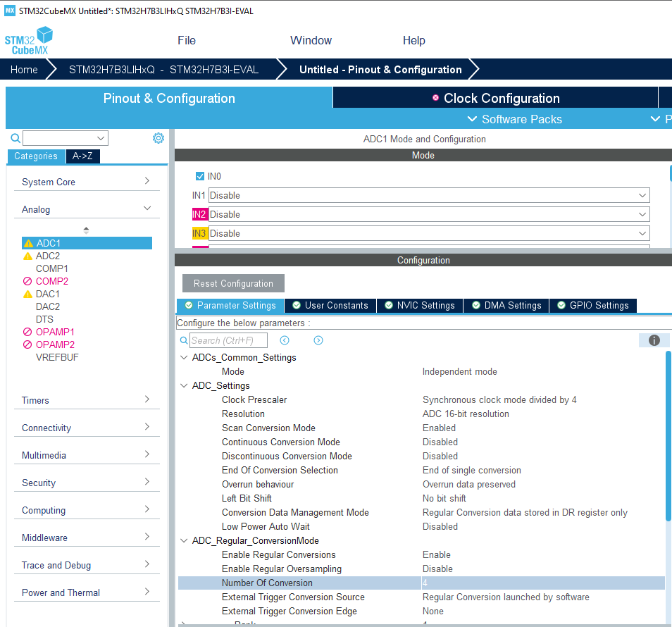The image size is (672, 627).
Task: Click the disabled icon beside COMP2
Action: pyautogui.click(x=27, y=281)
